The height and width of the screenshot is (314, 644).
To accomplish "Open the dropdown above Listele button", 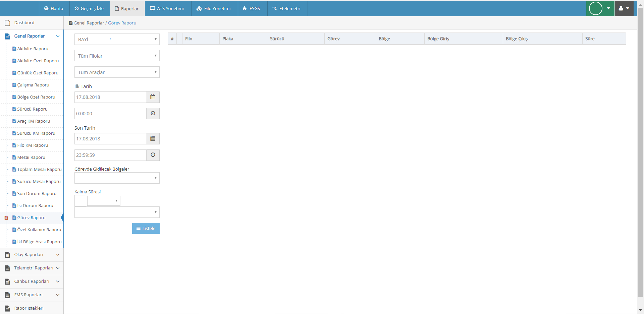I will (117, 212).
